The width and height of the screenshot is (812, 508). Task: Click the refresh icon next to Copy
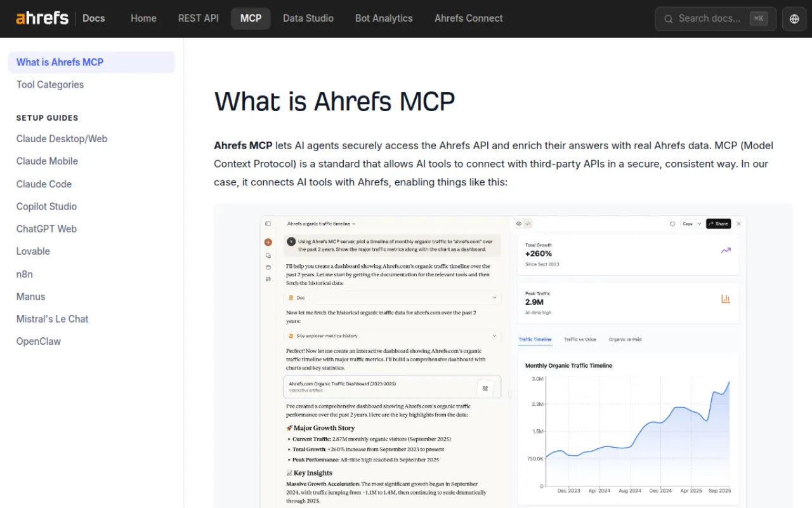(672, 224)
